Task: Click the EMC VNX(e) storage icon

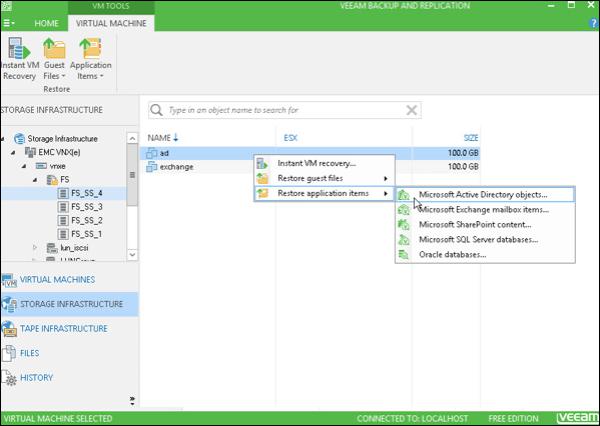Action: [x=30, y=152]
